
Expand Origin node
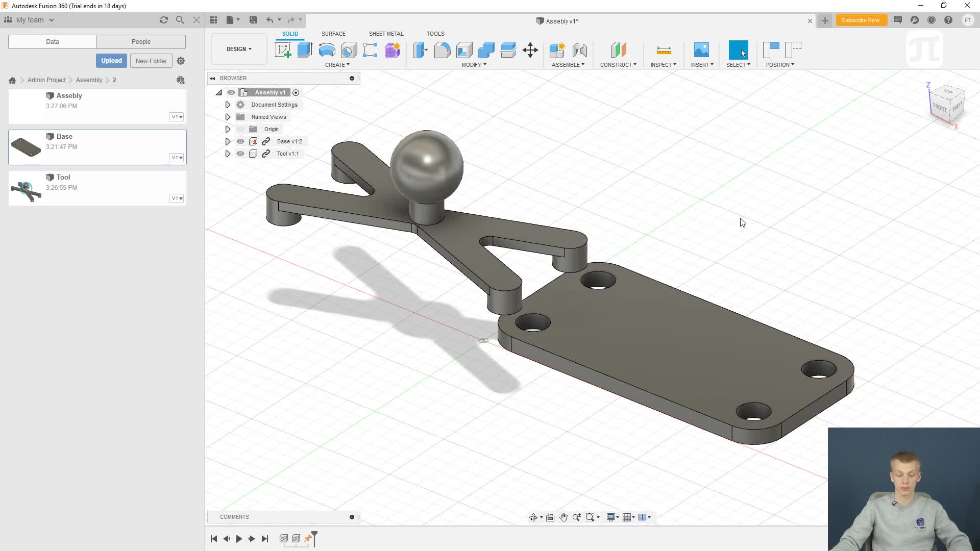click(228, 129)
